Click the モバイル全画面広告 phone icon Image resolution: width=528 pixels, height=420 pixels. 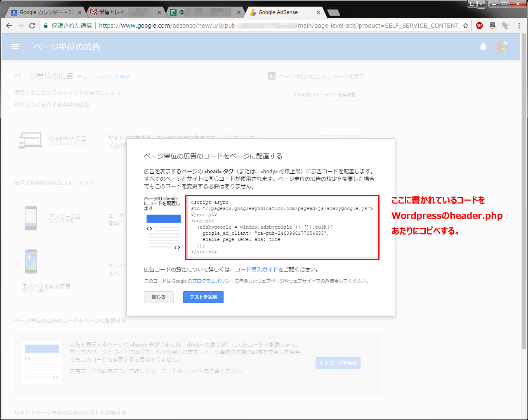pyautogui.click(x=31, y=261)
